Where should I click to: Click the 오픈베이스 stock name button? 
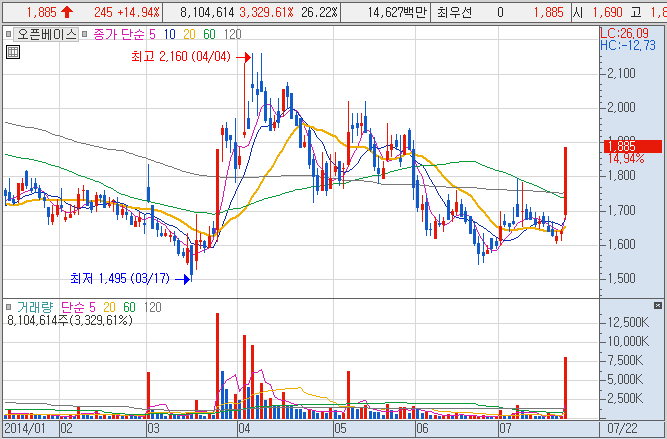46,34
